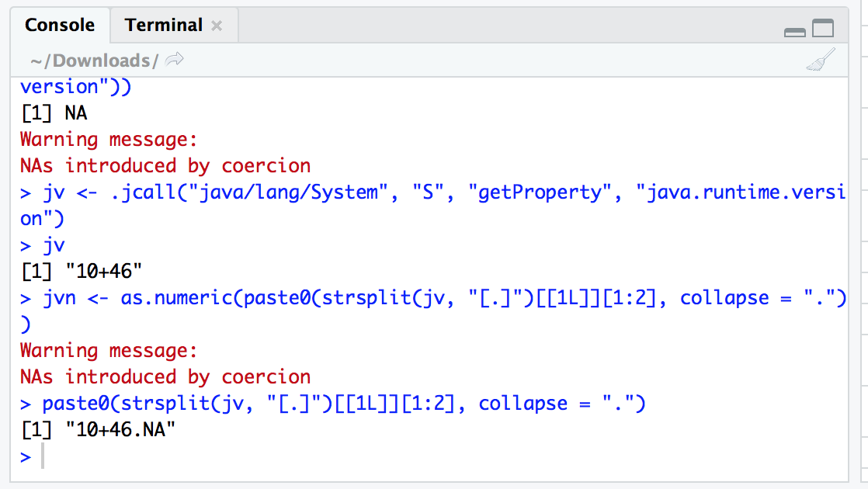The image size is (868, 489).
Task: Click the [1] NA output line
Action: coord(54,113)
